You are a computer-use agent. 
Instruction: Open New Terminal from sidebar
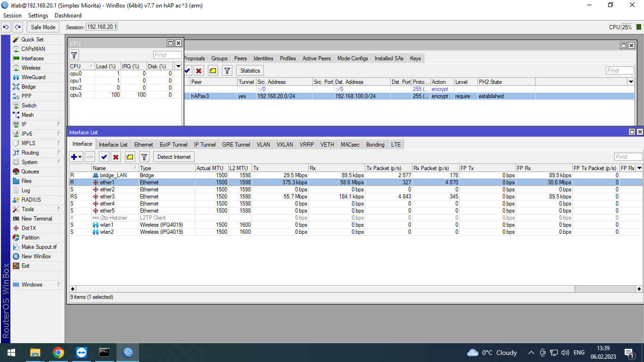pyautogui.click(x=37, y=219)
